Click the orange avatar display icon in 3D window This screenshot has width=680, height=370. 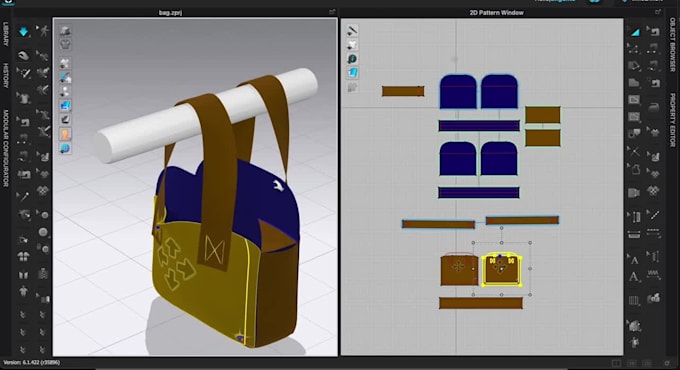65,134
